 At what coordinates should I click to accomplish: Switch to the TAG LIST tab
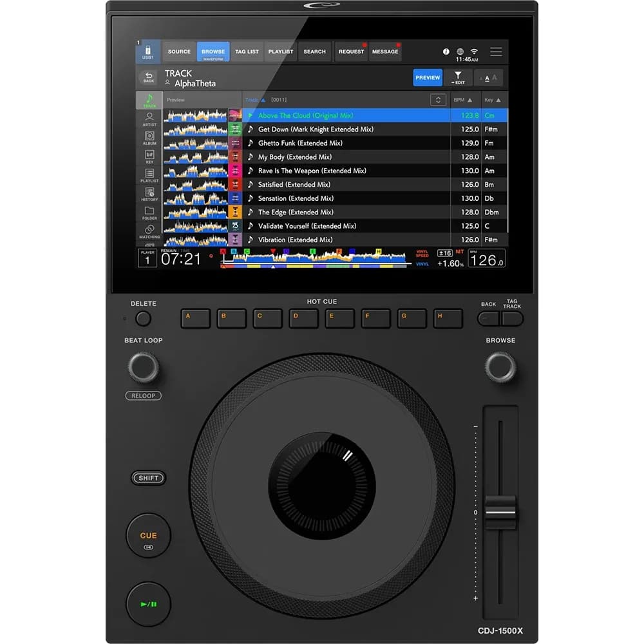247,52
